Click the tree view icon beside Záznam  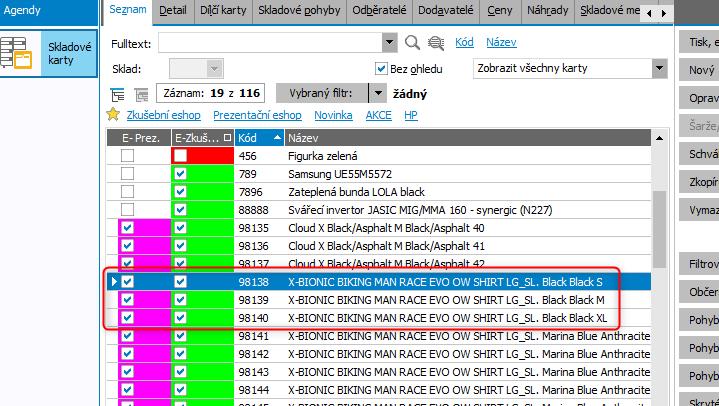click(118, 95)
